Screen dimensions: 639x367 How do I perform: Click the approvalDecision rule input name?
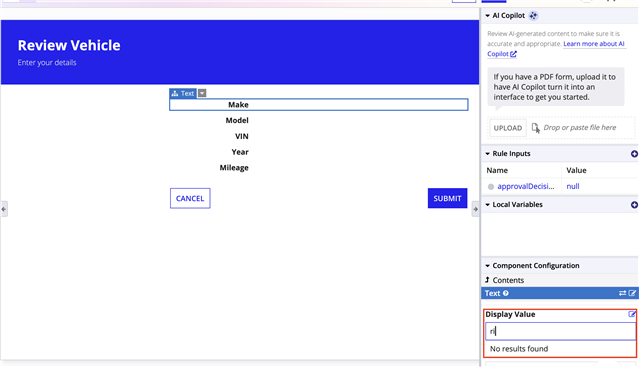526,186
